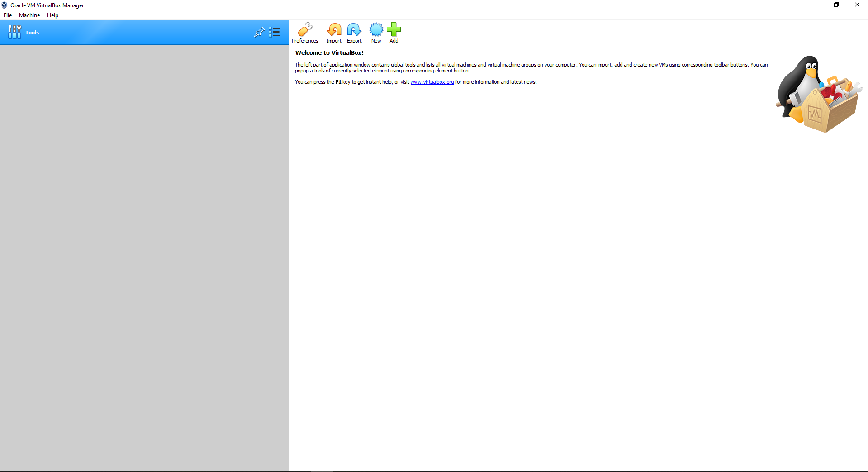Click the Export appliance icon

(354, 33)
